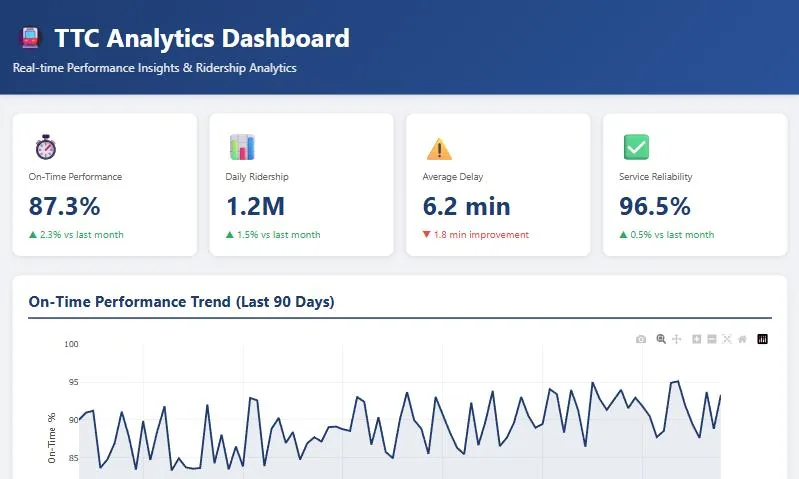Select the 1.2M daily ridership value
The width and height of the screenshot is (799, 479).
click(x=255, y=206)
